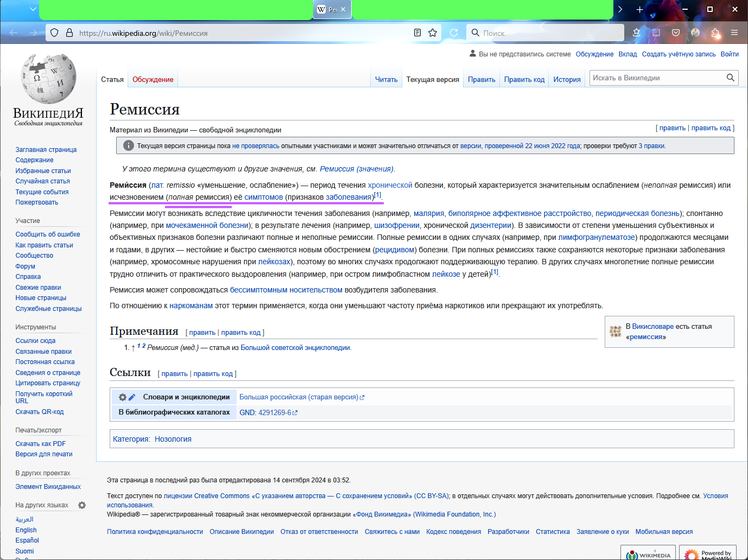Toggle reader view in the address bar
The image size is (748, 560).
click(417, 33)
